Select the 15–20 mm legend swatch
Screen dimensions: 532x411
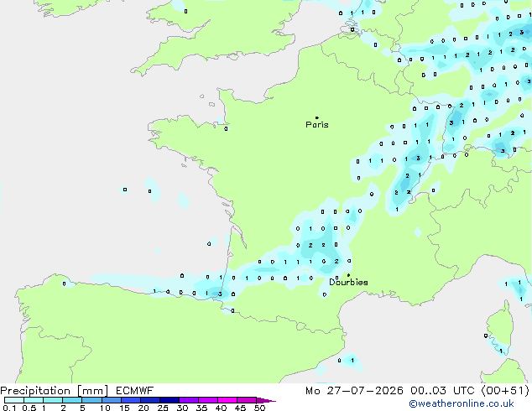(130, 400)
